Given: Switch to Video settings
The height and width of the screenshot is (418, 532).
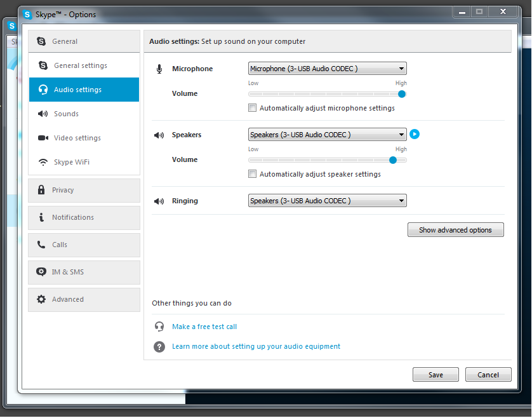Looking at the screenshot, I should pos(84,138).
